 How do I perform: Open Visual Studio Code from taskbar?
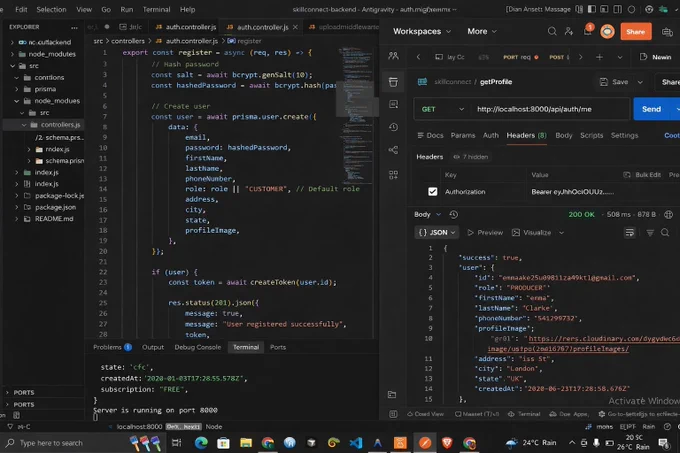(356, 443)
